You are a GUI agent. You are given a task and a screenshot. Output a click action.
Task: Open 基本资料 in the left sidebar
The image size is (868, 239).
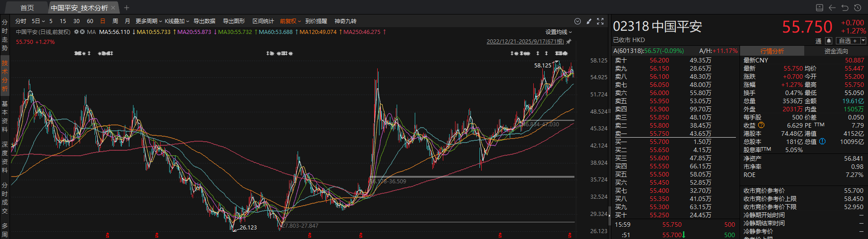[5, 117]
